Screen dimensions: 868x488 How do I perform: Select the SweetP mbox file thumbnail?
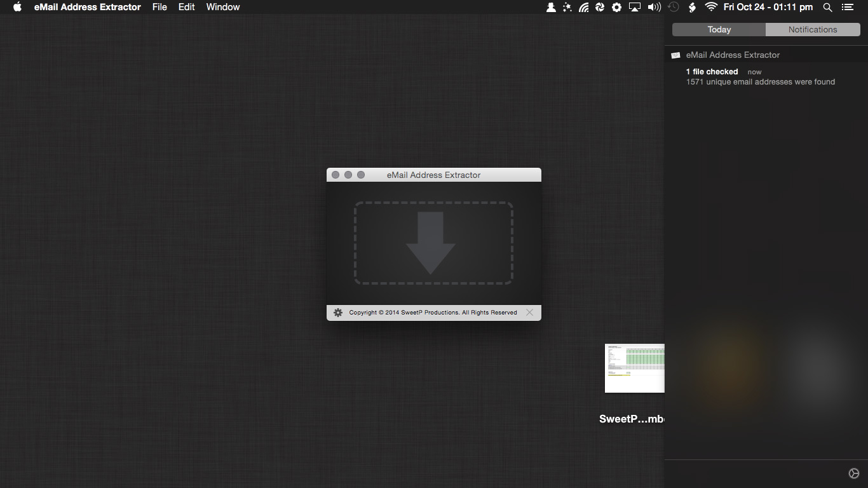(634, 368)
